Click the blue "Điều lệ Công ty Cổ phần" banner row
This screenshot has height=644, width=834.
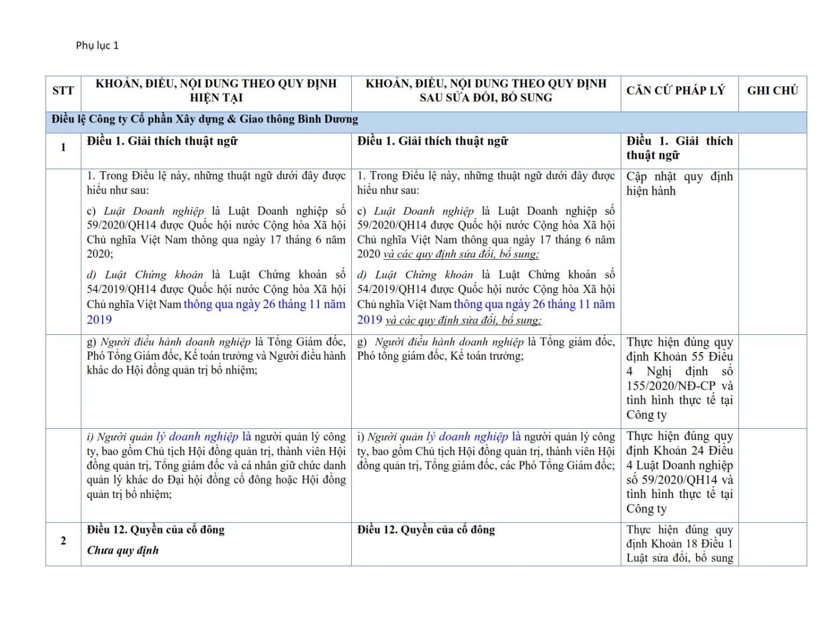click(205, 120)
